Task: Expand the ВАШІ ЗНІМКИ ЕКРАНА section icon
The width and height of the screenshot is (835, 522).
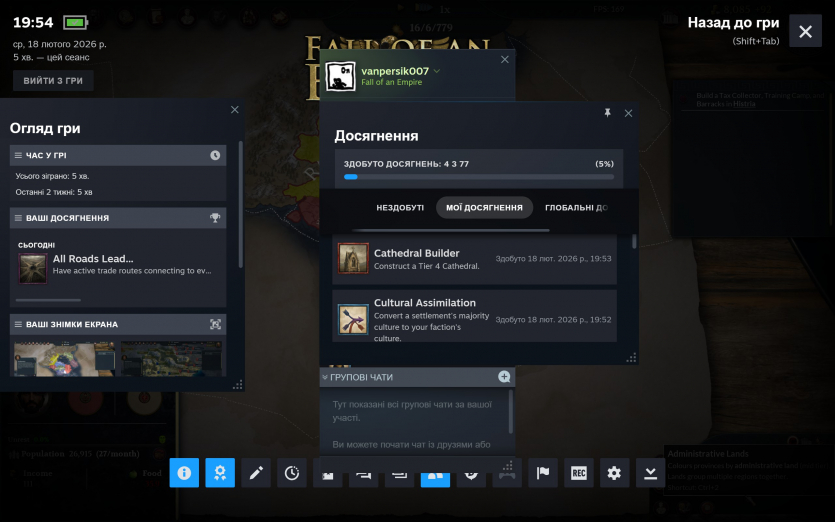Action: 215,324
